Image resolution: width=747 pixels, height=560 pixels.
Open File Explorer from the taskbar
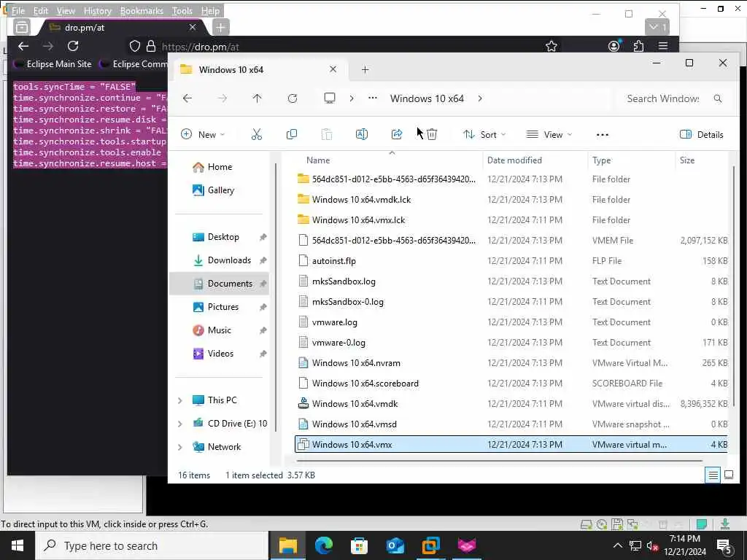click(x=288, y=545)
